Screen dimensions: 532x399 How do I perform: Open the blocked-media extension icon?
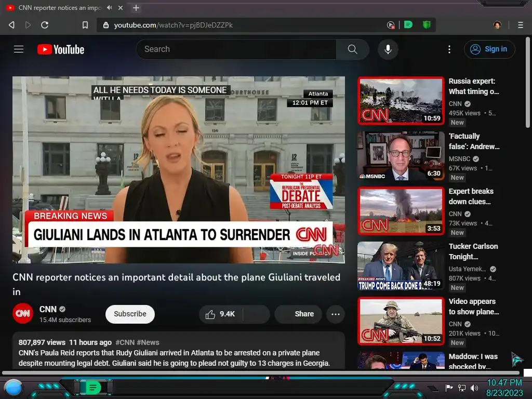(x=391, y=25)
